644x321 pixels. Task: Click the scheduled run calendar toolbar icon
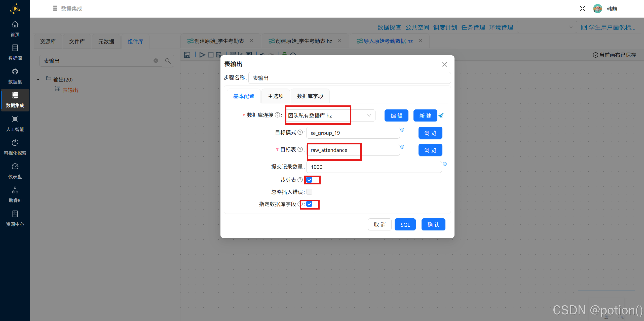[x=219, y=55]
